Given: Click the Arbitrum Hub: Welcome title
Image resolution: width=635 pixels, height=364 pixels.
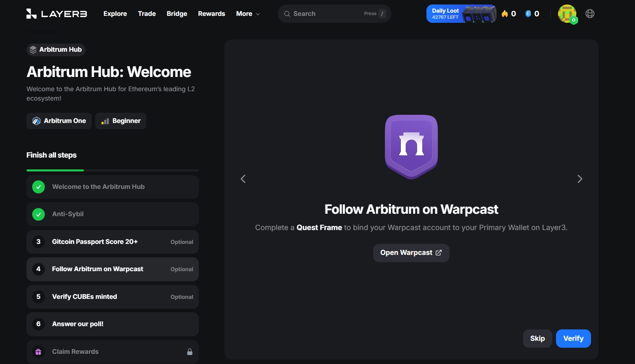Looking at the screenshot, I should [109, 72].
